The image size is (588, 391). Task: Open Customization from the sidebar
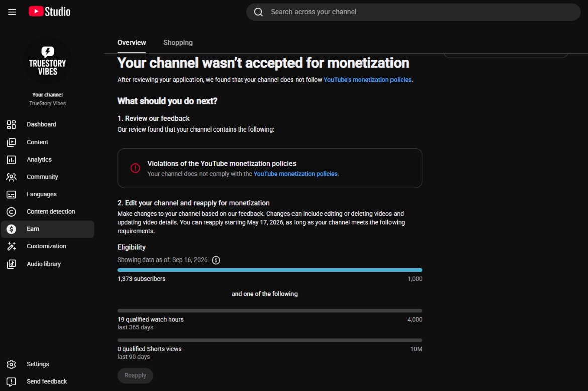[x=48, y=246]
